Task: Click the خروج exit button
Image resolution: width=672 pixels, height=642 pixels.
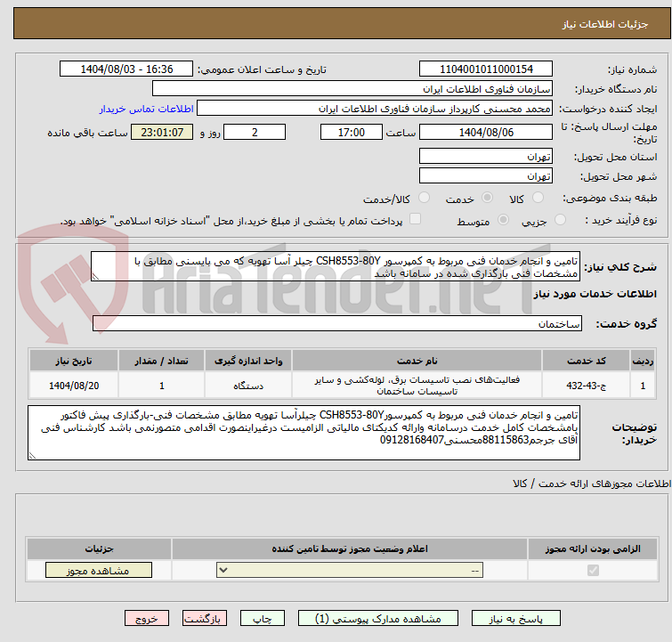Action: [147, 619]
